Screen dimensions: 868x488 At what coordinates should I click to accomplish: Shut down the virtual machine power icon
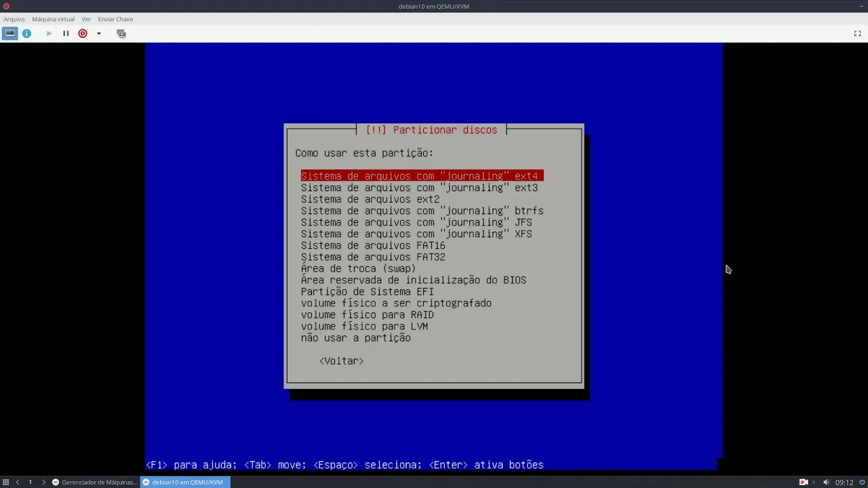pos(83,33)
